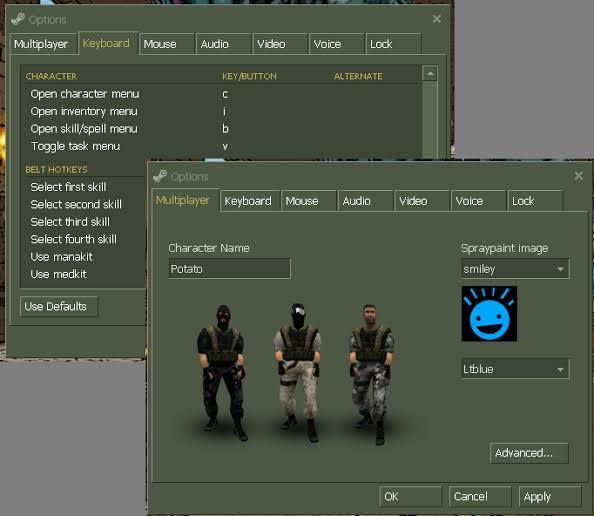Expand the spray color dropdown showing Ltblue
Screen dimensions: 594x516
click(x=515, y=369)
